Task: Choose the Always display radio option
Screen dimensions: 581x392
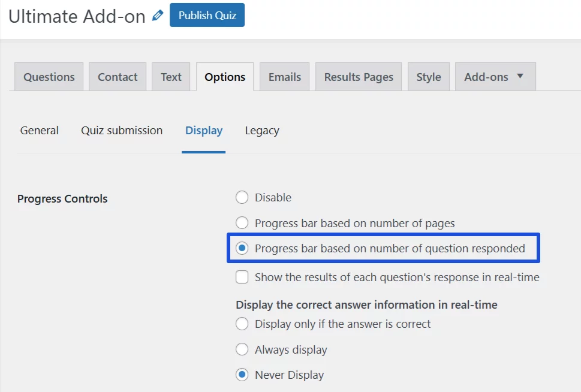Action: pyautogui.click(x=242, y=349)
